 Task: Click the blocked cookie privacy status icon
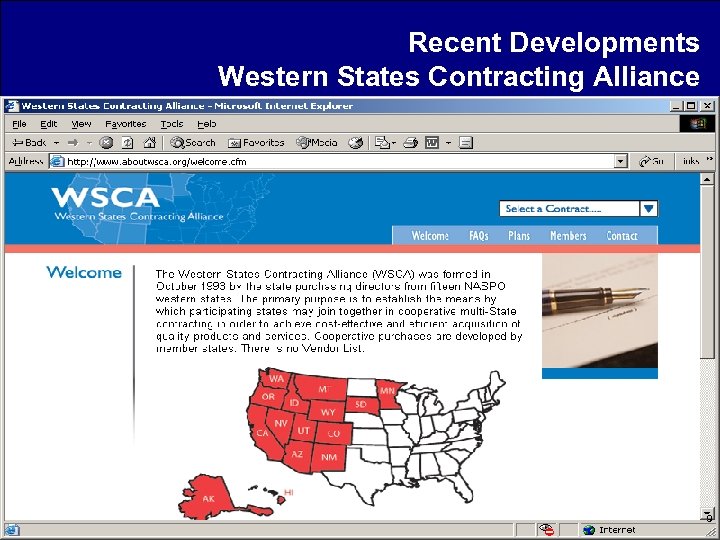coord(546,529)
